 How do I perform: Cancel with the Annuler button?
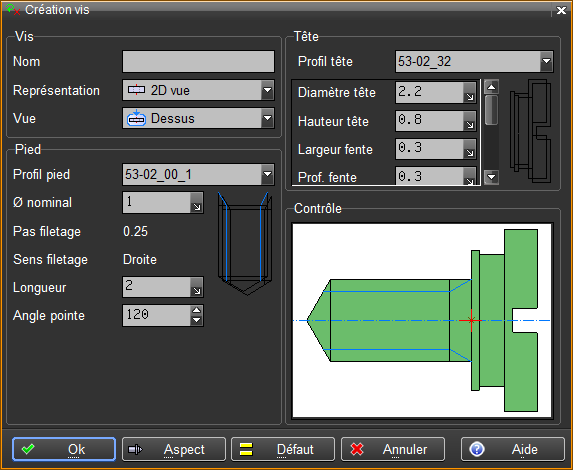click(x=393, y=449)
